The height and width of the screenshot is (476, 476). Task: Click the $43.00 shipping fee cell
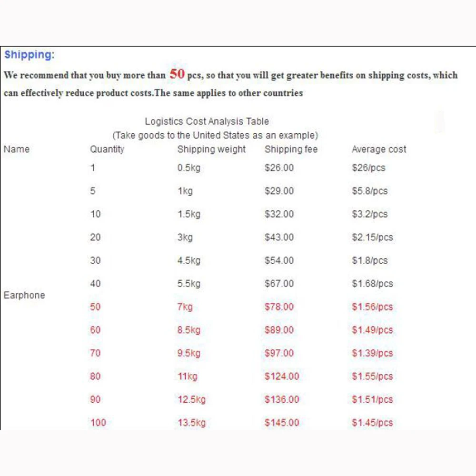click(279, 237)
